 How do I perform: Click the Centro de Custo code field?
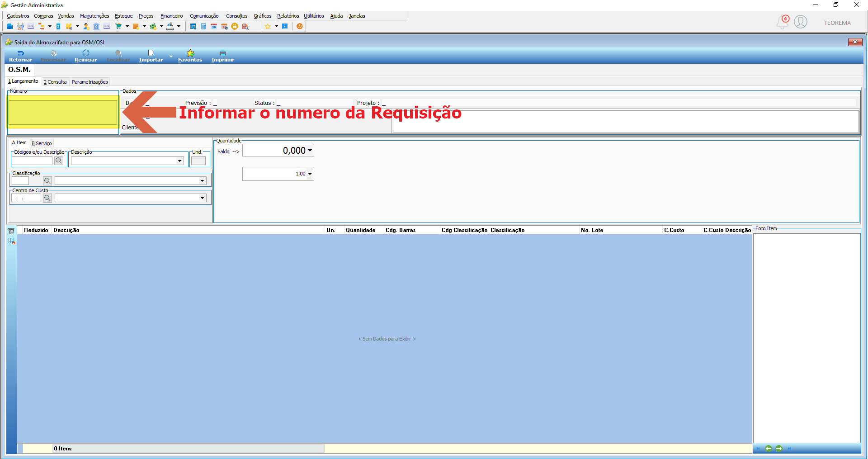click(x=26, y=198)
